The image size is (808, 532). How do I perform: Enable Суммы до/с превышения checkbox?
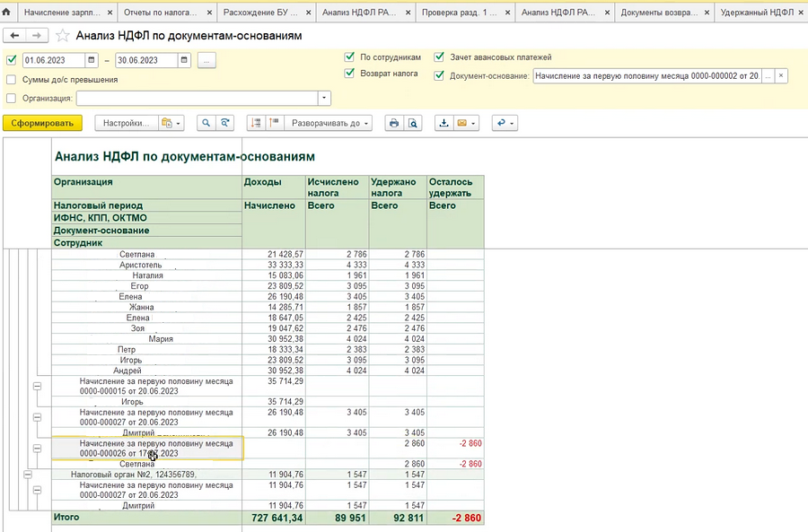coord(12,80)
